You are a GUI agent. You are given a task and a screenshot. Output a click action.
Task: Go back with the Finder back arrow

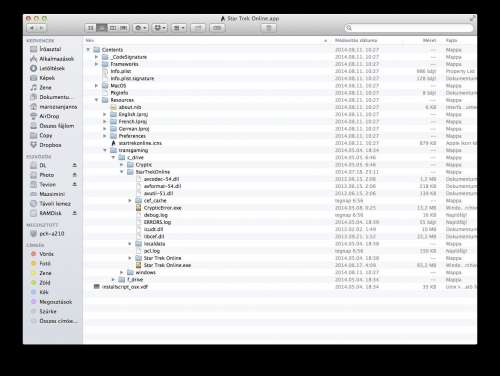click(x=32, y=28)
